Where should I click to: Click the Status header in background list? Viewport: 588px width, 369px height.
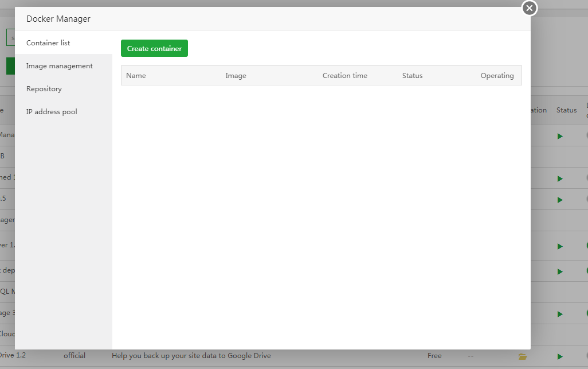pos(566,110)
